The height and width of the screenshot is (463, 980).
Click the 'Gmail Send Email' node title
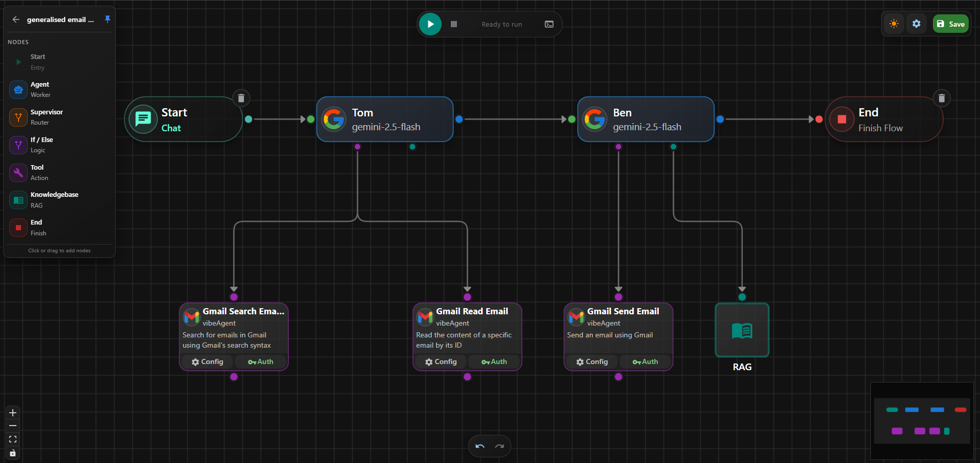tap(623, 311)
